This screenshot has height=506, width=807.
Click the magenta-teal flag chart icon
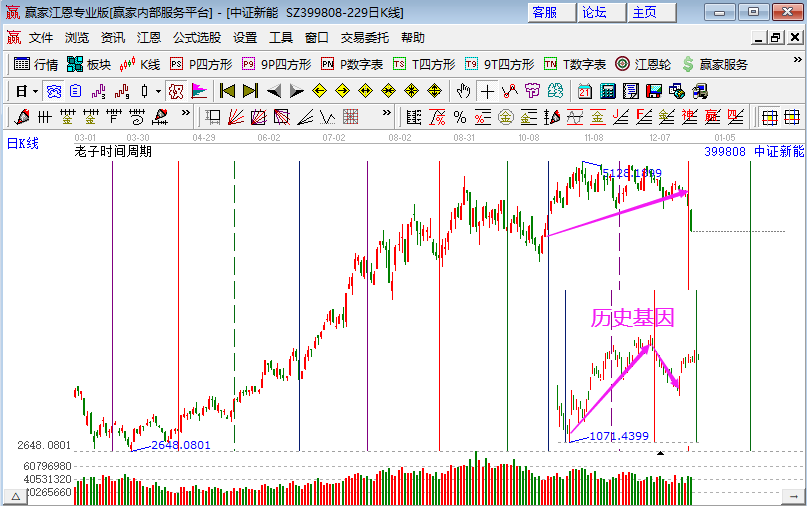coord(199,92)
